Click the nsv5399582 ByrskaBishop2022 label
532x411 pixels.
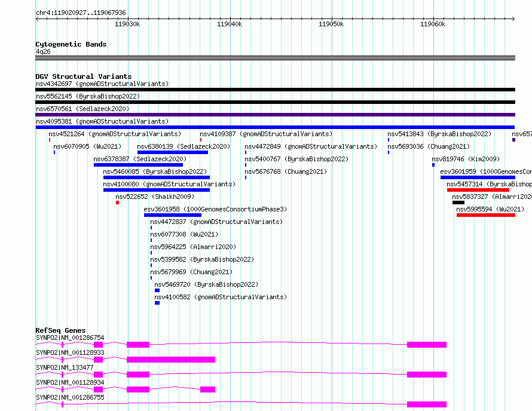202,259
